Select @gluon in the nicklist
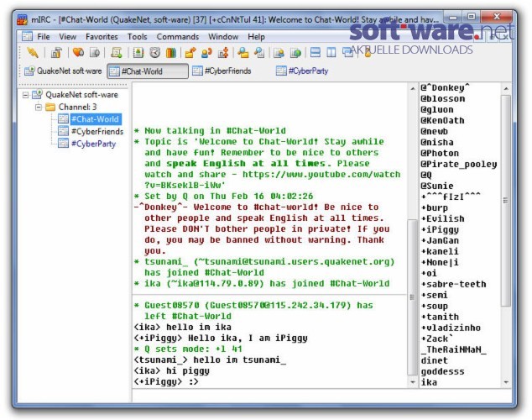Viewport: 532px width, 420px height. [x=437, y=110]
